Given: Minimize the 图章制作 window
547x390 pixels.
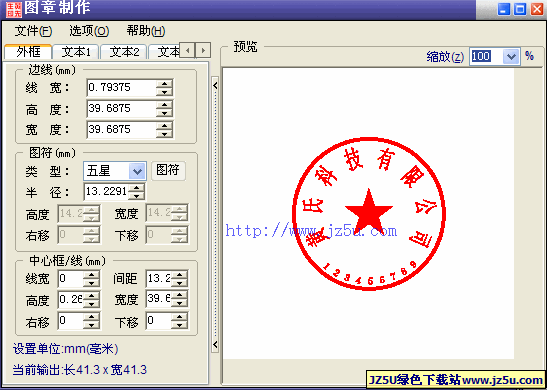Looking at the screenshot, I should click(503, 9).
